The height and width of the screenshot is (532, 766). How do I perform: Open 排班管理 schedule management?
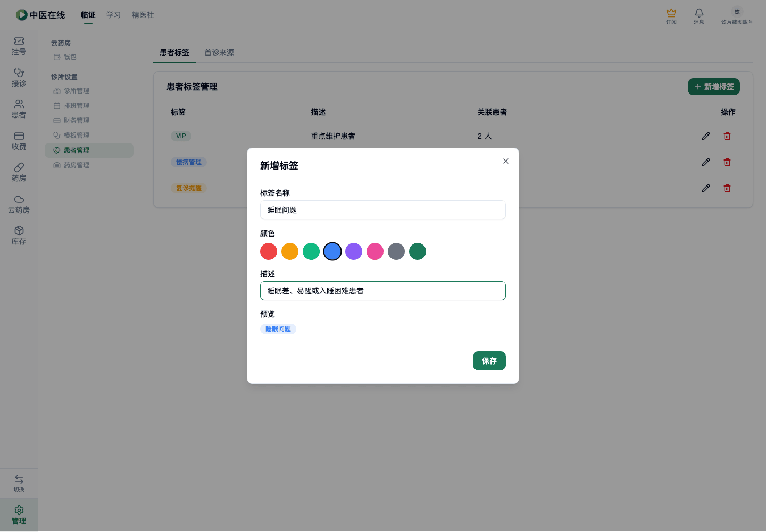(x=89, y=106)
